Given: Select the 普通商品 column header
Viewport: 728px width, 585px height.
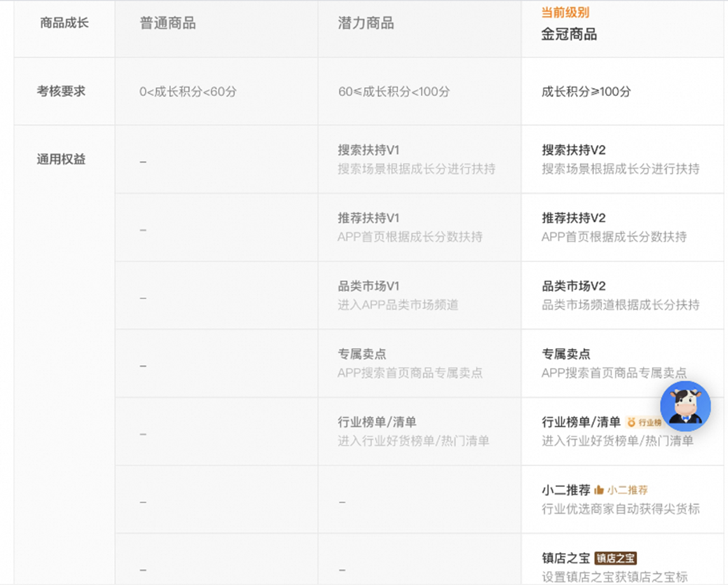Looking at the screenshot, I should [168, 24].
